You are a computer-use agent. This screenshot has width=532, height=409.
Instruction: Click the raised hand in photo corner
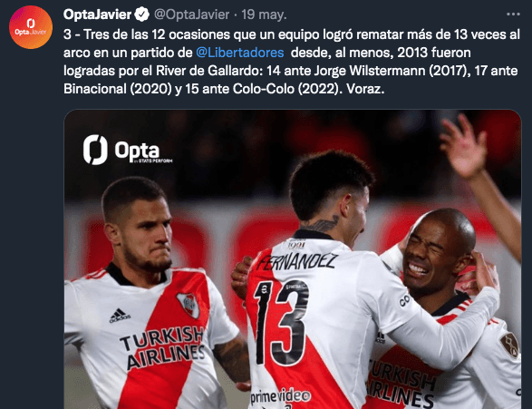click(464, 145)
